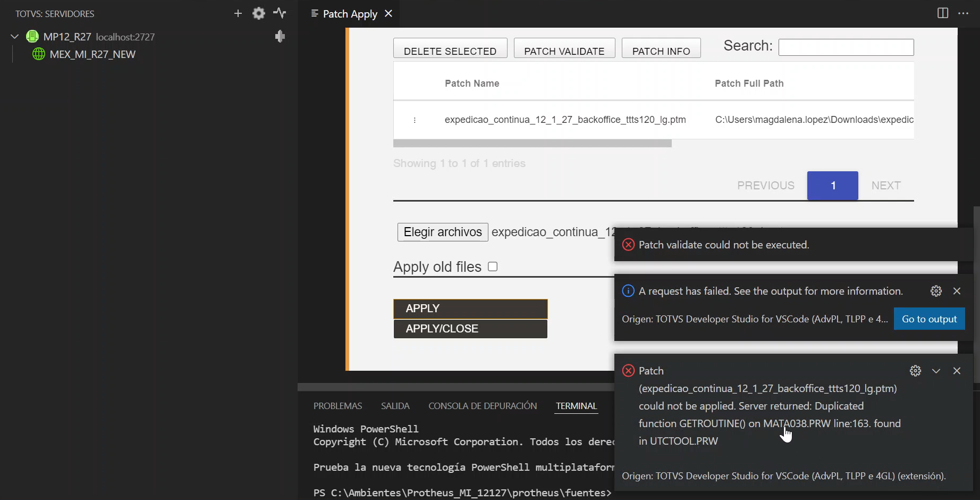Click the info icon on request failed message
The image size is (980, 500).
pyautogui.click(x=628, y=291)
